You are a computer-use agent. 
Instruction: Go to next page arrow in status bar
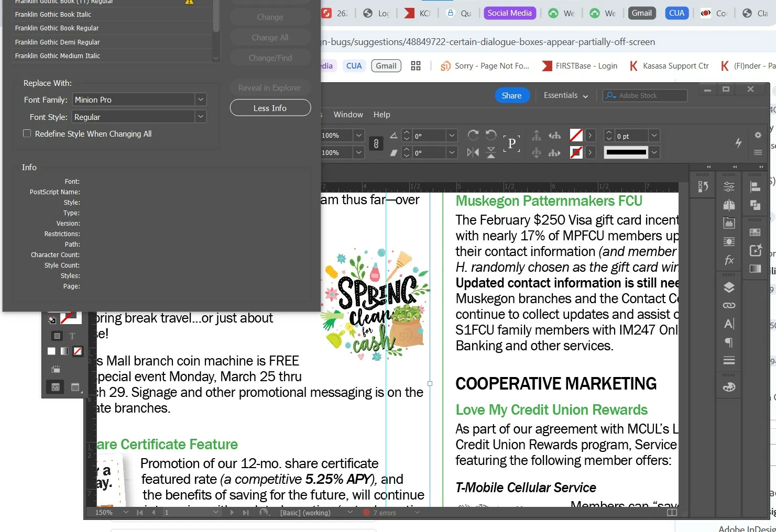click(232, 513)
